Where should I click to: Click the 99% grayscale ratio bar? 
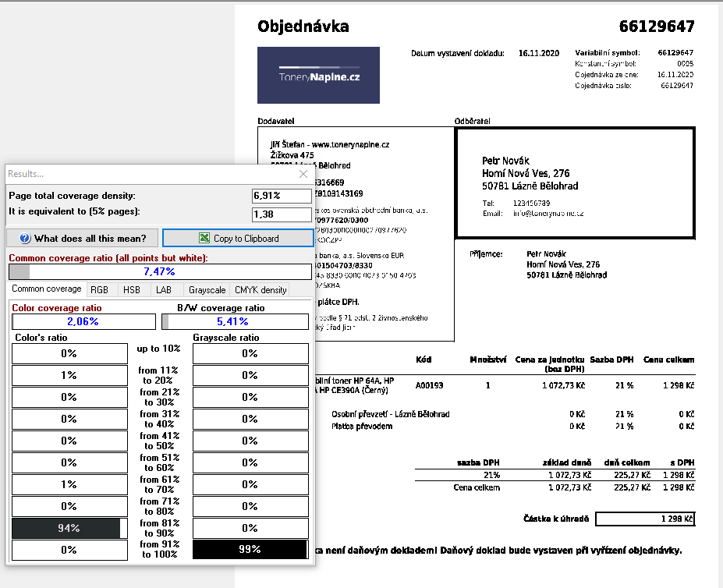tap(250, 549)
